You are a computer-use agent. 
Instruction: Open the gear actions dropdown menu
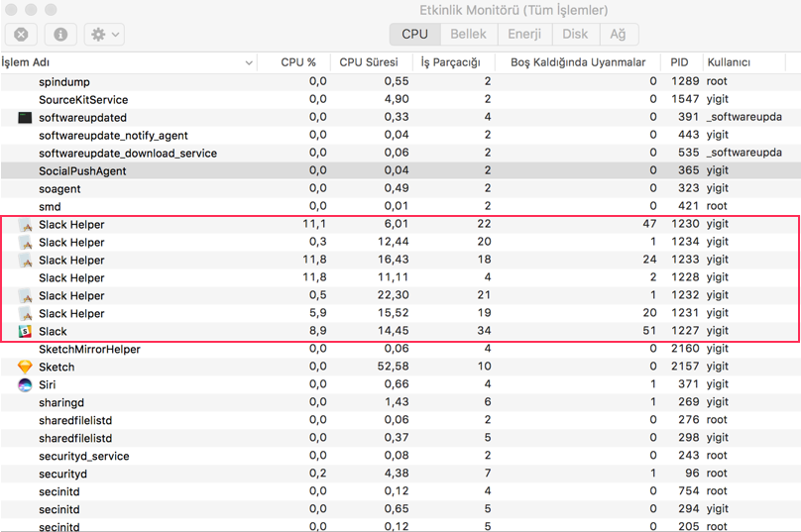click(x=104, y=35)
